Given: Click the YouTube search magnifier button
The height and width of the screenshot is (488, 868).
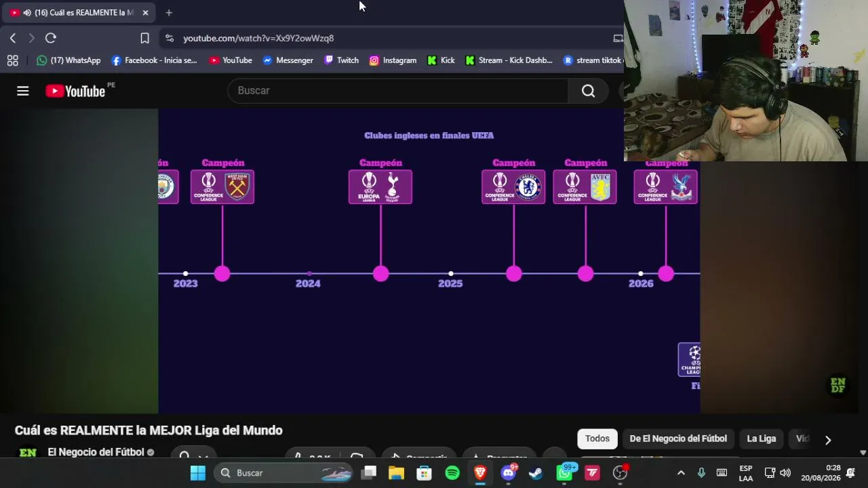Looking at the screenshot, I should coord(588,91).
